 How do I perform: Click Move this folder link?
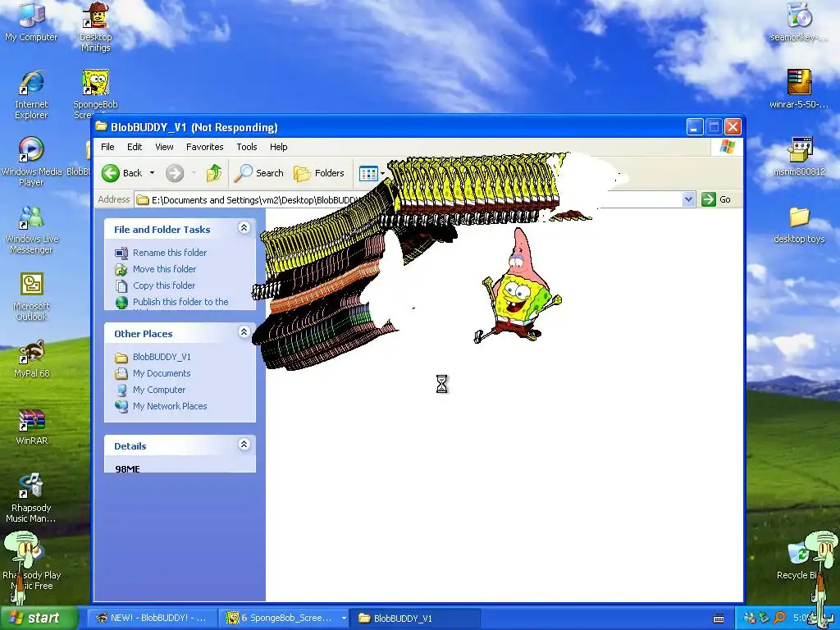pos(164,269)
